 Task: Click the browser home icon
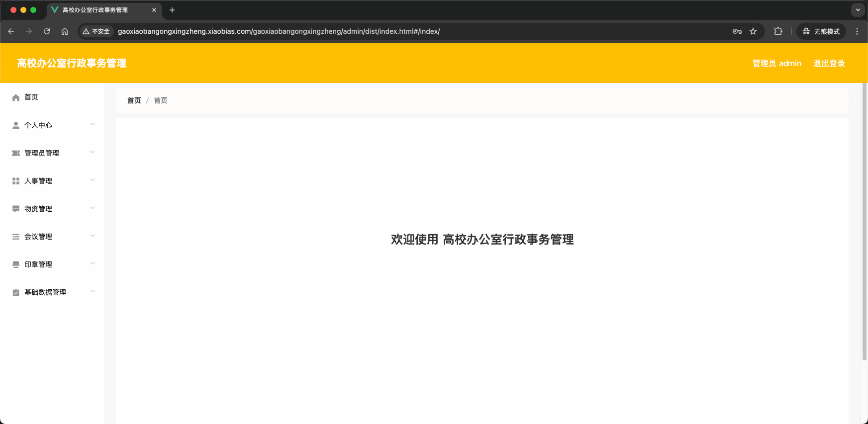click(65, 31)
